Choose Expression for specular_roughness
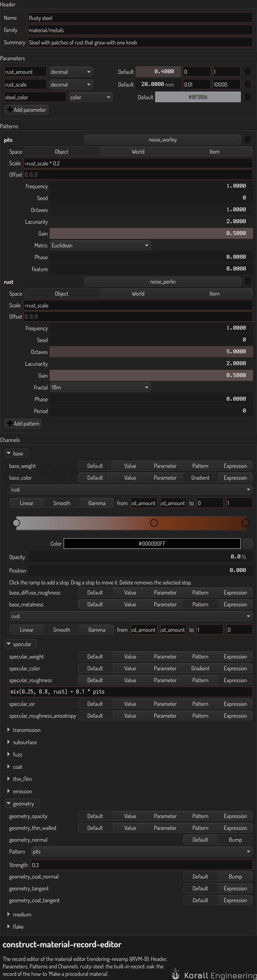The image size is (257, 980). coord(235,680)
